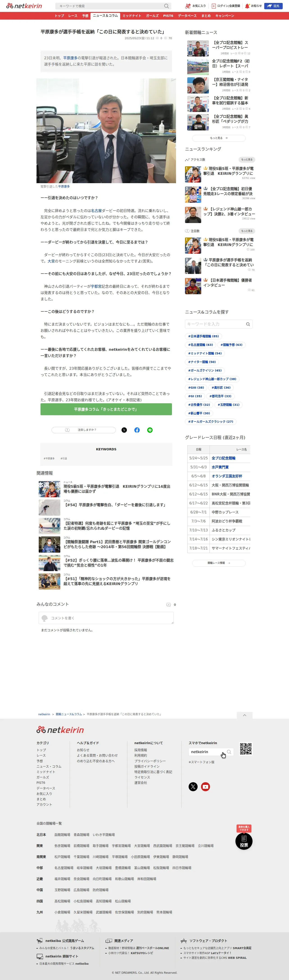
Task: Click もっと見る beside アクセス数 ranking
Action: 247,160
